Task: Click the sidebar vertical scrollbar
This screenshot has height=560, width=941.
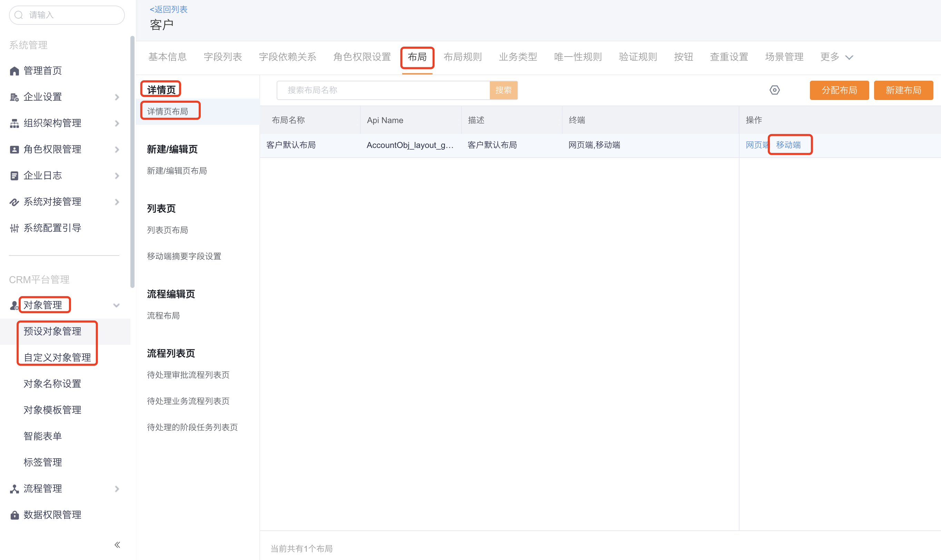Action: tap(132, 162)
